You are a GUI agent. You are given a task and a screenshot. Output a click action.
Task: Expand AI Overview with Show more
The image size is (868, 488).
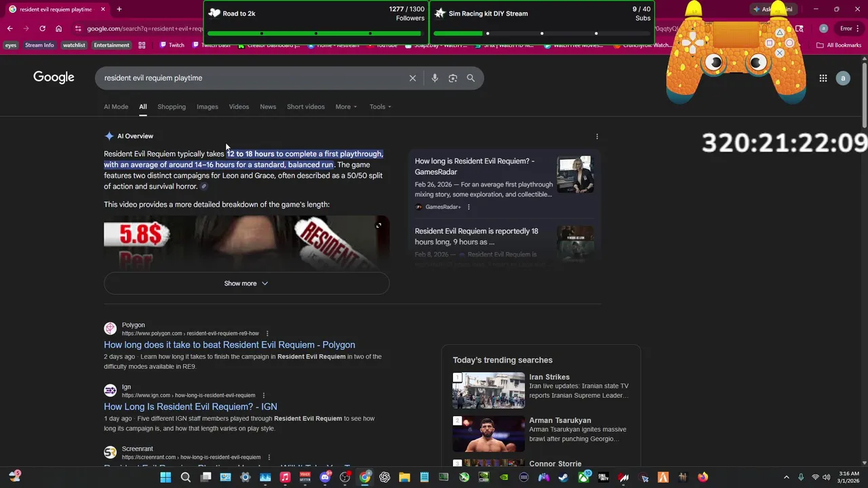point(246,283)
